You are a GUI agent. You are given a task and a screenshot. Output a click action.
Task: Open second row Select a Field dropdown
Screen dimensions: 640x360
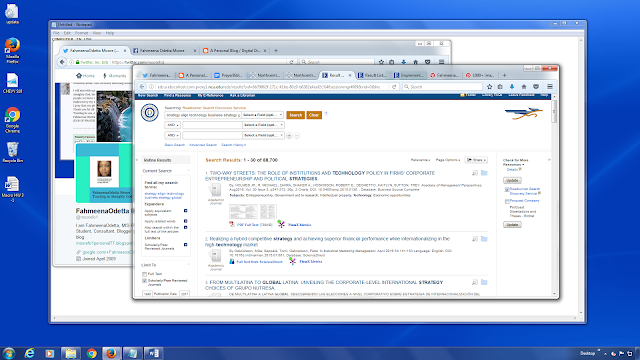pos(263,125)
